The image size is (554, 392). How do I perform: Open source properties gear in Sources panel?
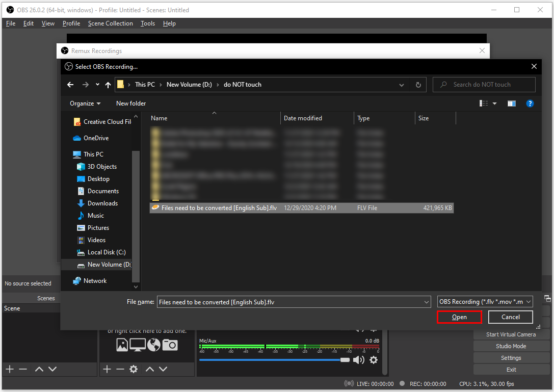click(x=134, y=369)
